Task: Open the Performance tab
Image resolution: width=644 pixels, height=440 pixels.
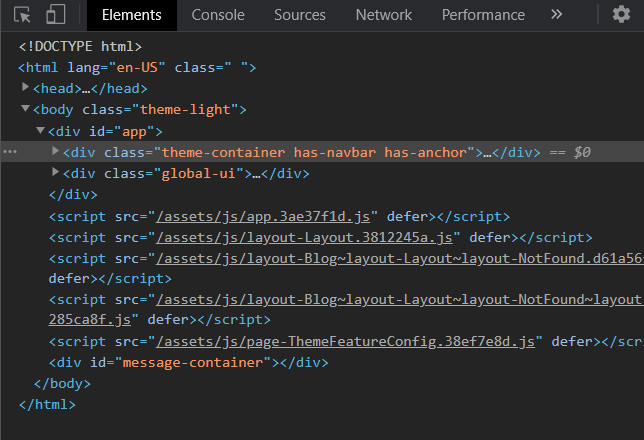Action: [x=483, y=15]
